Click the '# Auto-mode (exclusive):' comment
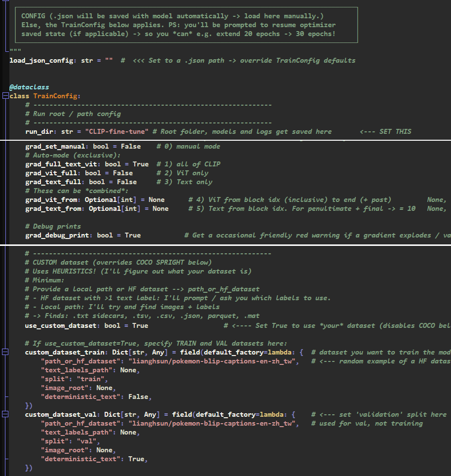The image size is (451, 476). click(x=73, y=155)
